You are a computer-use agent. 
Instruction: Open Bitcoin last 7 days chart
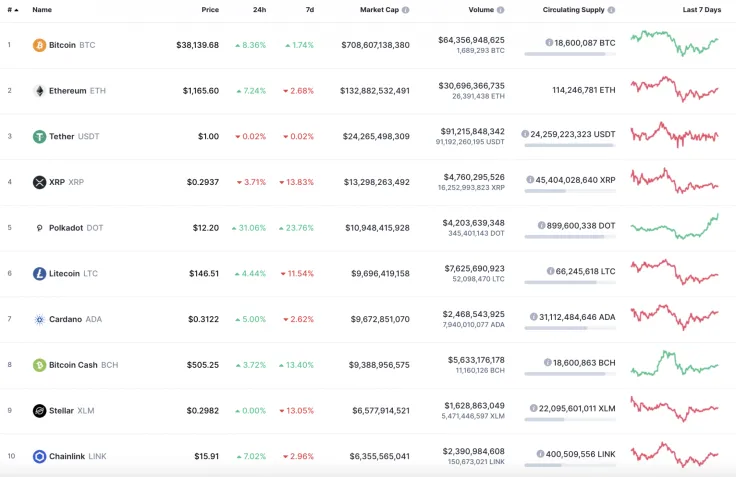click(x=675, y=43)
